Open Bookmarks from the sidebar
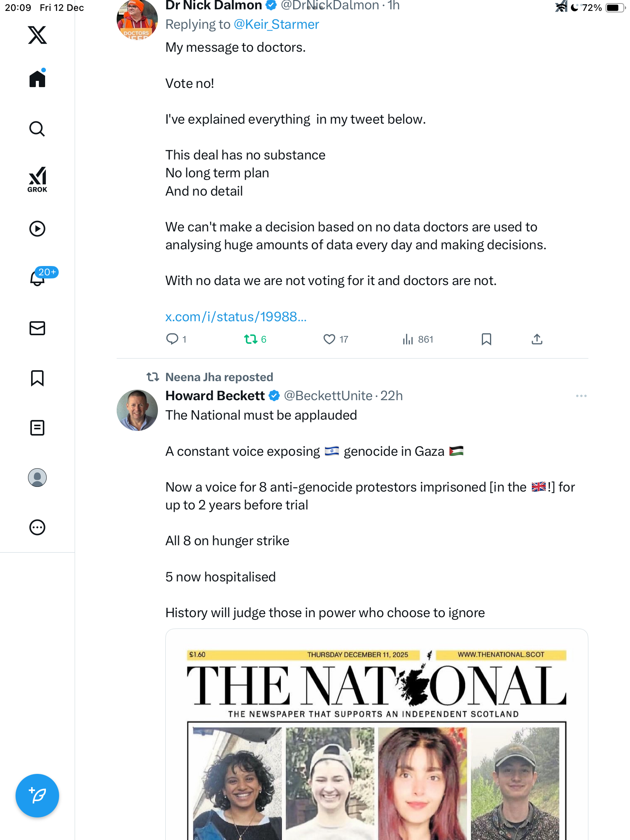The height and width of the screenshot is (840, 630). (37, 378)
